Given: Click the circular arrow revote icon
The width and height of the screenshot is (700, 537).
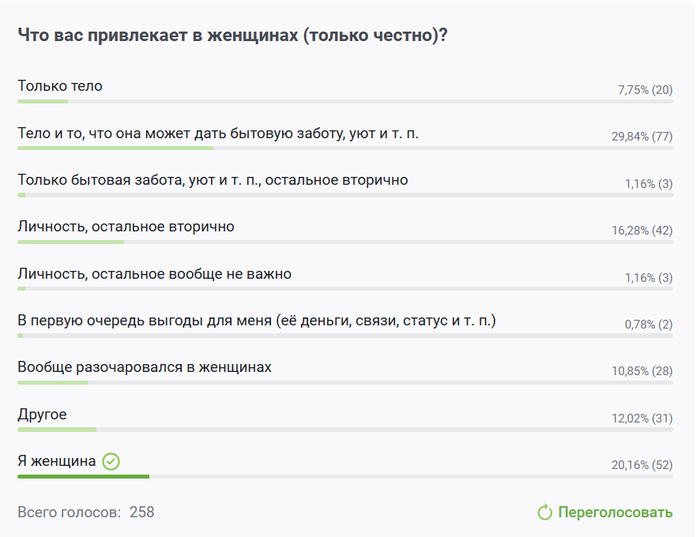Looking at the screenshot, I should 545,513.
